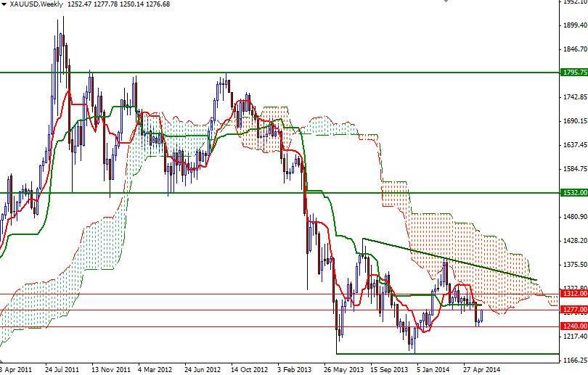Click price scale value 1690.15

(x=575, y=121)
